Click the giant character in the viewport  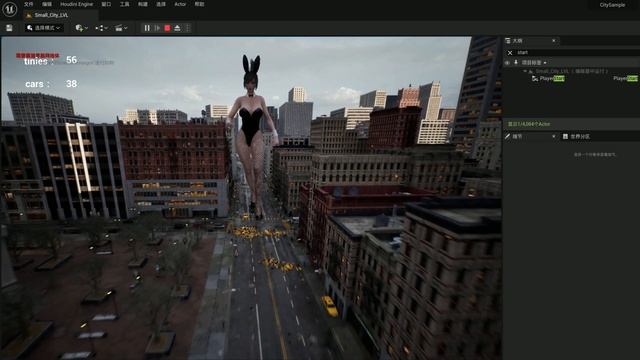[x=252, y=135]
